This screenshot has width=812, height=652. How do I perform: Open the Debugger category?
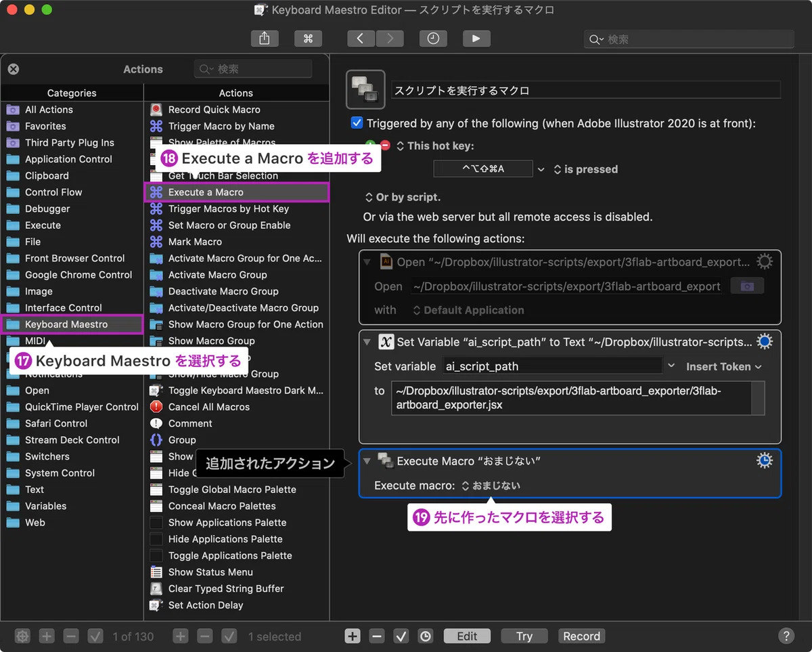coord(72,209)
